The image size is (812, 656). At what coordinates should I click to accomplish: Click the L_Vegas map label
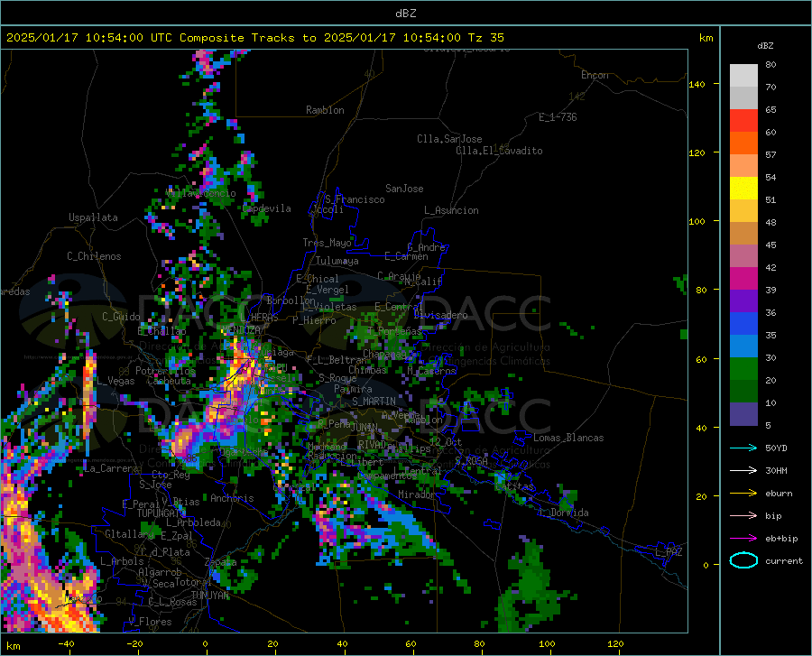pyautogui.click(x=115, y=381)
